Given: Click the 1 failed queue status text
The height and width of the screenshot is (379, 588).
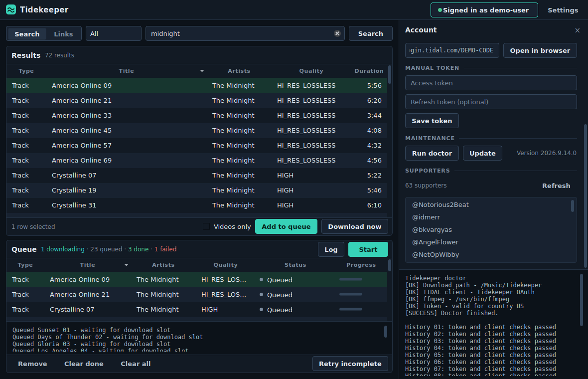Looking at the screenshot, I should coord(165,249).
